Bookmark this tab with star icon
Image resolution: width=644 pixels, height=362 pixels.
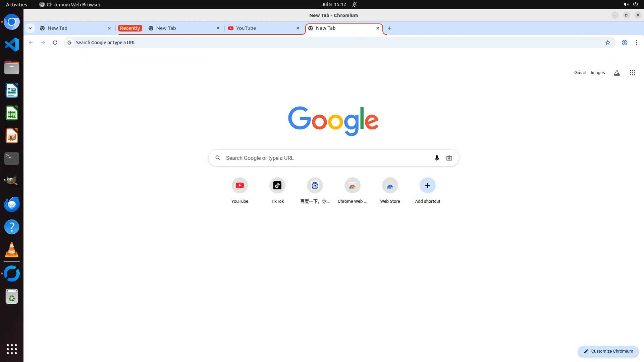(x=607, y=43)
